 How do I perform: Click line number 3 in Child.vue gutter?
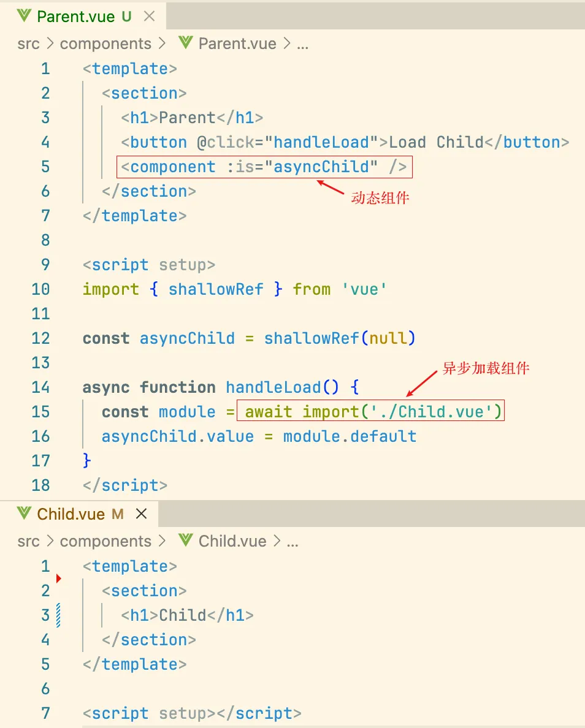click(x=45, y=615)
